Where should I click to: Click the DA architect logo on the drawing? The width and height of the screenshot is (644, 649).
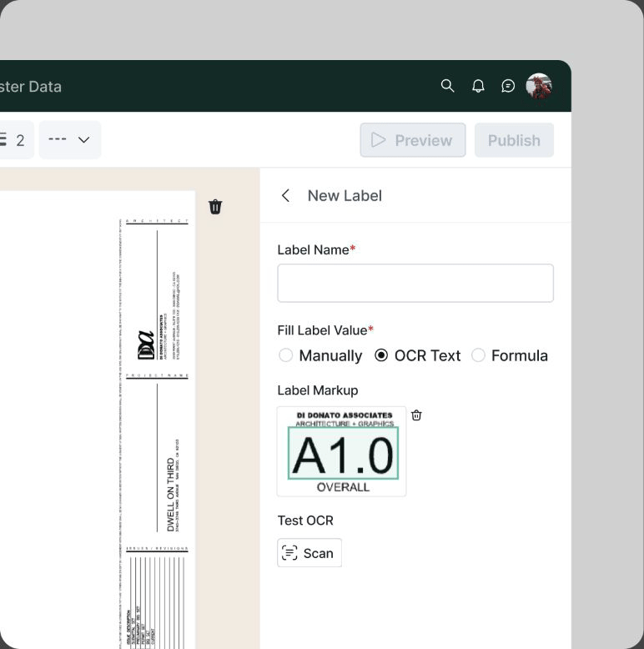pyautogui.click(x=146, y=345)
